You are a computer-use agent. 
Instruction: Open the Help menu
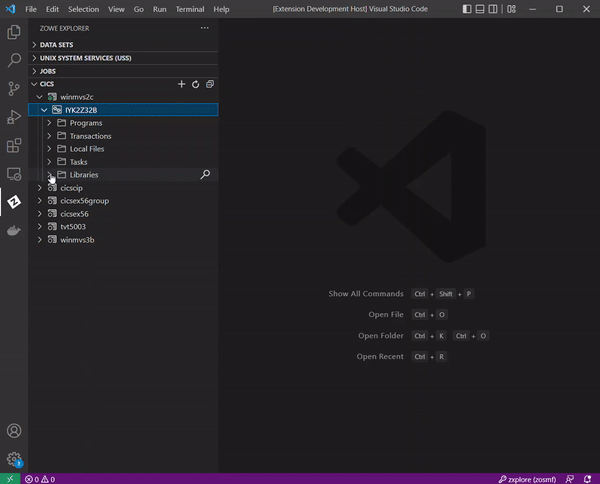coord(221,9)
